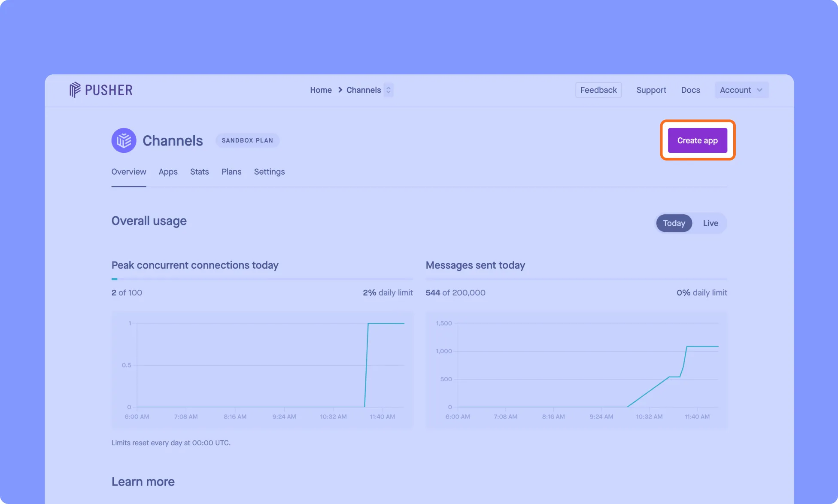Click 'Messages sent today' title

coord(475,265)
